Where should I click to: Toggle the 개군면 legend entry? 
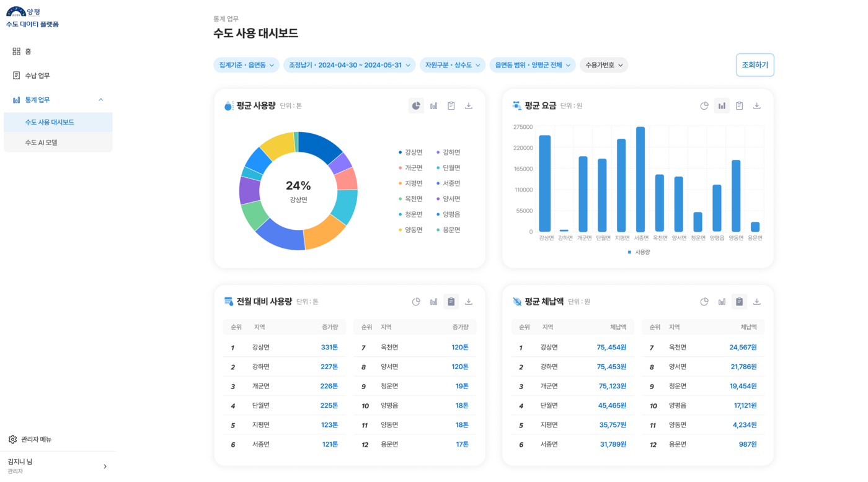tap(410, 168)
